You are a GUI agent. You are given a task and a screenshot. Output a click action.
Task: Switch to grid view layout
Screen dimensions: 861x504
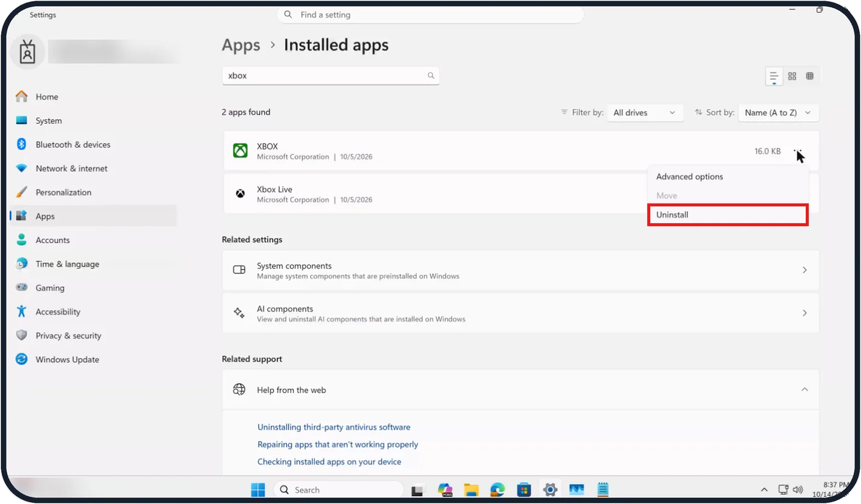click(x=792, y=76)
